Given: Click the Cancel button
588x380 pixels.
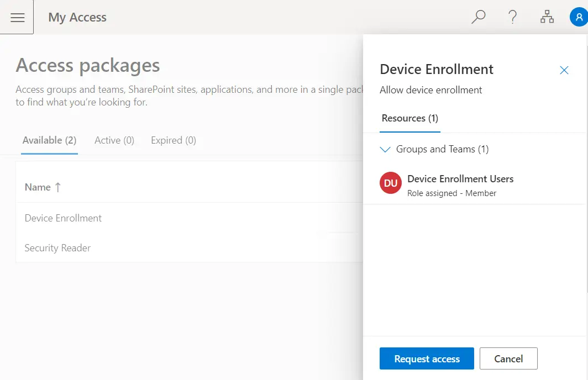Looking at the screenshot, I should pyautogui.click(x=508, y=358).
